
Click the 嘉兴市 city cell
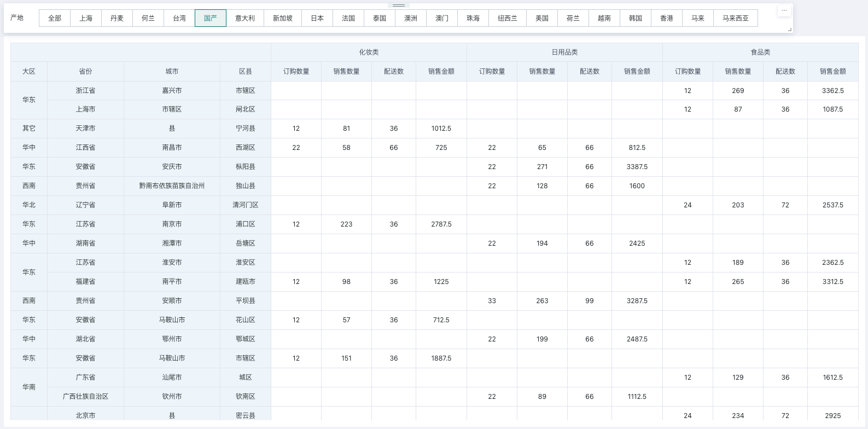172,91
